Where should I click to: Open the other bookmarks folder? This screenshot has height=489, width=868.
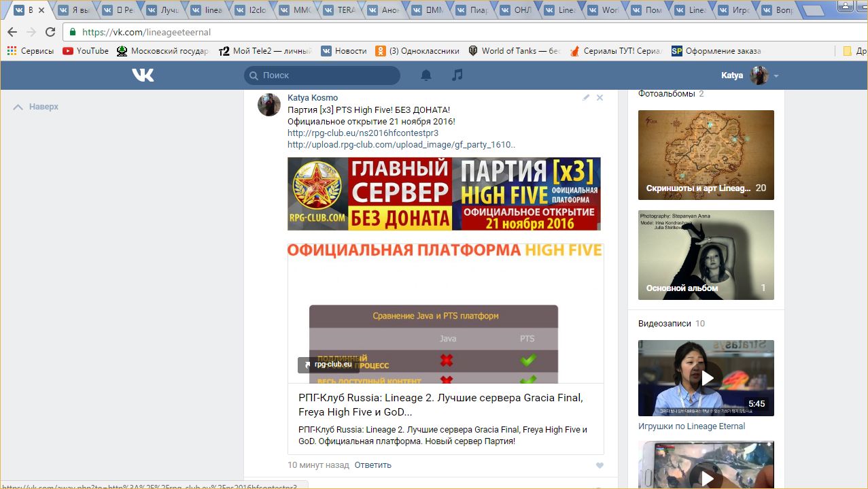pyautogui.click(x=854, y=51)
